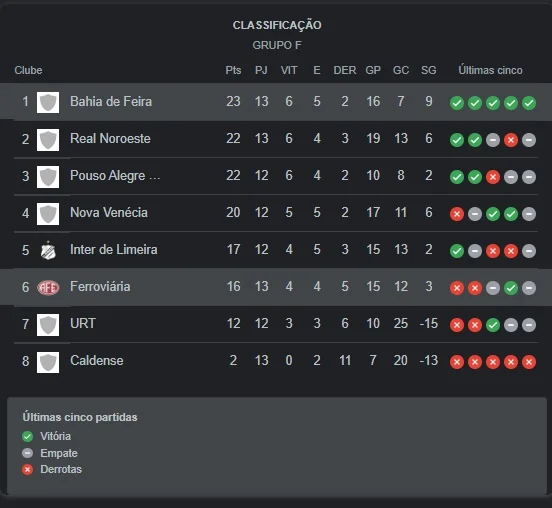Select the URT table row name

[x=83, y=324]
